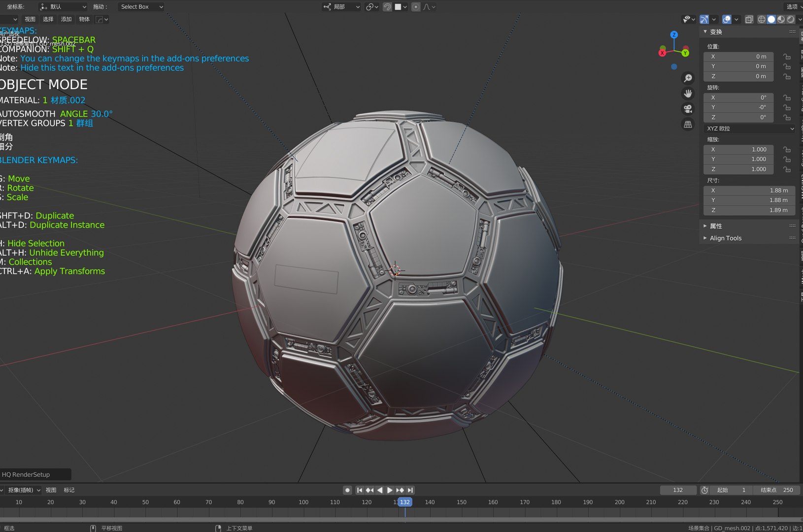Toggle show gizmos button
803x532 pixels.
click(x=704, y=19)
